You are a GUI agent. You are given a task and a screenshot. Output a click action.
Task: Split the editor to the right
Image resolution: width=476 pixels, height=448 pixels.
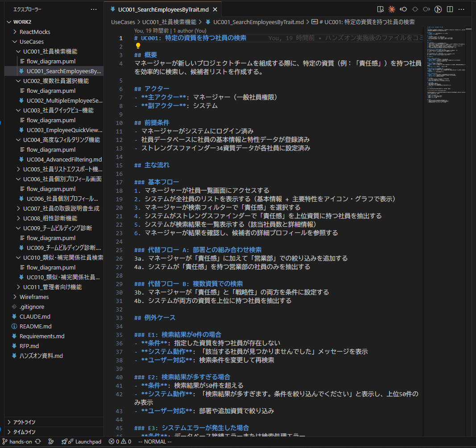[x=450, y=9]
